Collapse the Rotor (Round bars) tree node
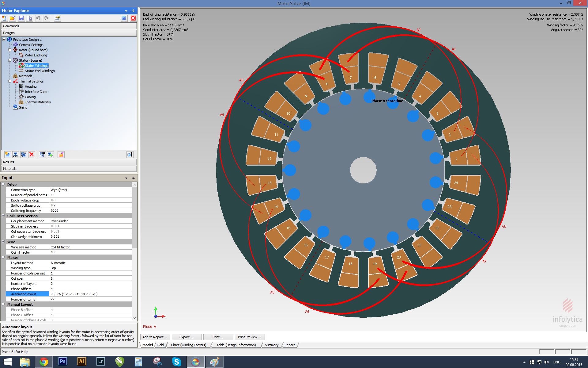The width and height of the screenshot is (588, 368). click(9, 50)
